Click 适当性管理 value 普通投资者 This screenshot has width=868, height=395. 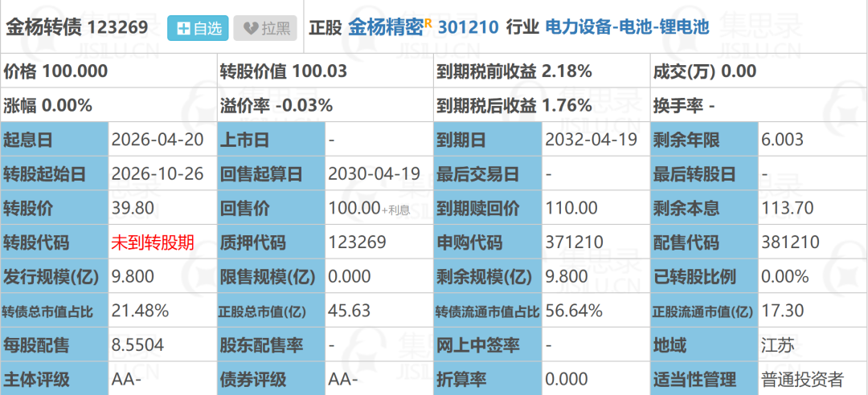click(x=803, y=380)
